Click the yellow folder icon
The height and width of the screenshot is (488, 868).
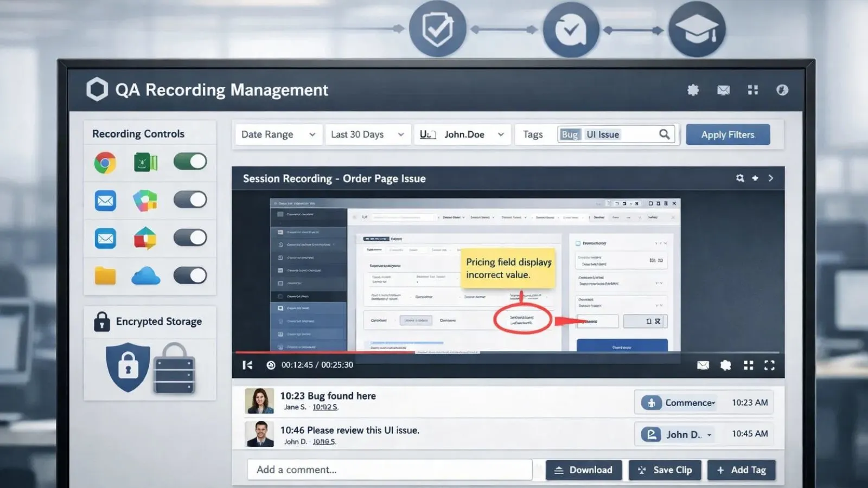105,276
